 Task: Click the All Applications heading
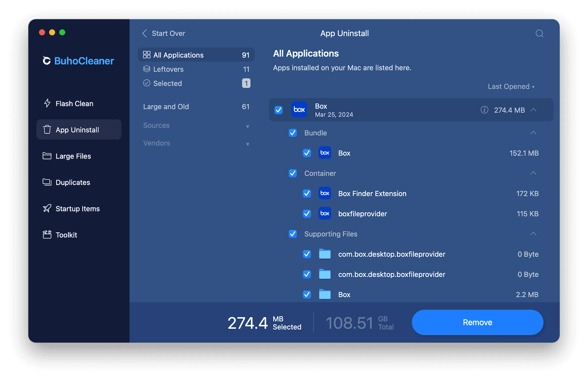pos(306,54)
